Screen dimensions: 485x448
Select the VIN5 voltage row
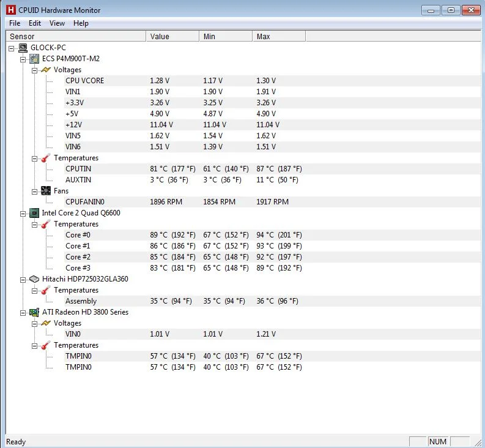[x=273, y=136]
